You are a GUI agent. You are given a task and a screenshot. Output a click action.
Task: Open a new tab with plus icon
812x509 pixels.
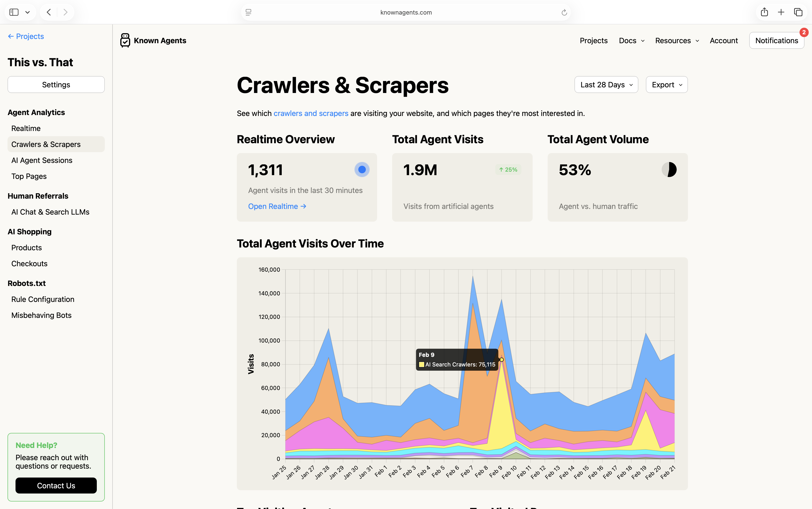[781, 12]
